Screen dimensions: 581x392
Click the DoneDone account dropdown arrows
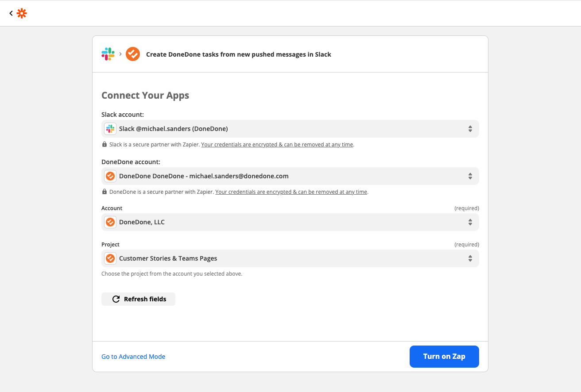[x=470, y=176]
